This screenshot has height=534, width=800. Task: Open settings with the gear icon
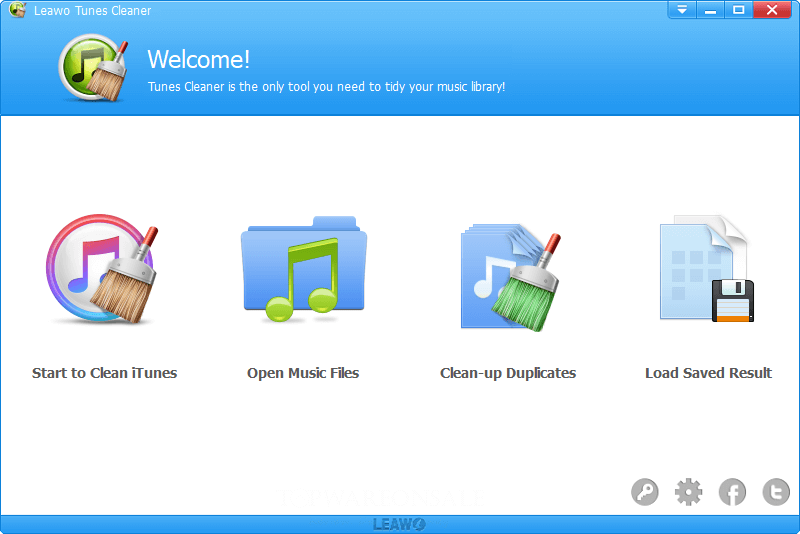click(x=688, y=492)
